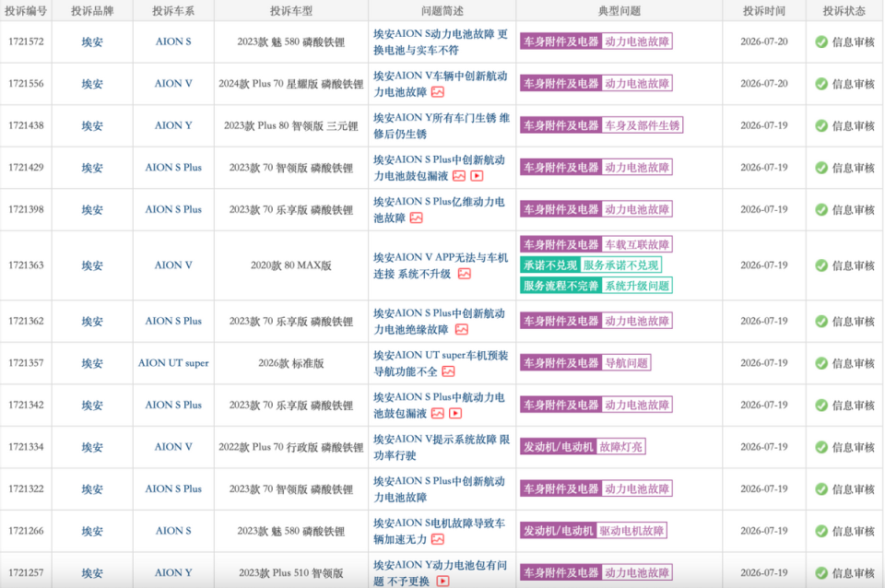Select the date 2026-07-20 in row 1721556
Image resolution: width=885 pixels, height=588 pixels.
click(x=763, y=84)
